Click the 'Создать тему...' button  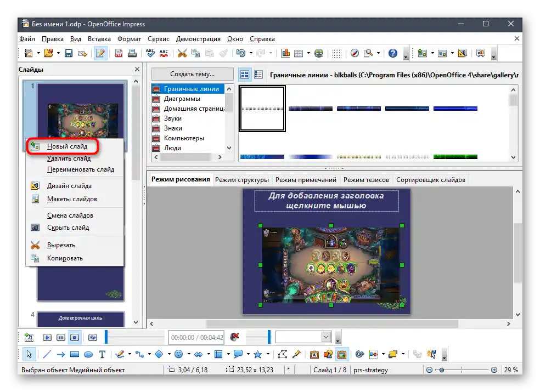pyautogui.click(x=192, y=74)
